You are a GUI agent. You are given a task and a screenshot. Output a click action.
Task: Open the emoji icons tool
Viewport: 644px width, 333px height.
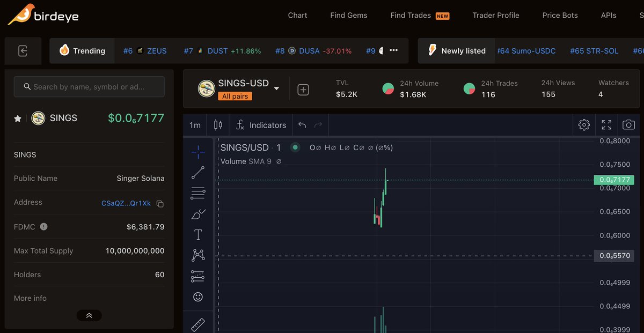pos(198,297)
